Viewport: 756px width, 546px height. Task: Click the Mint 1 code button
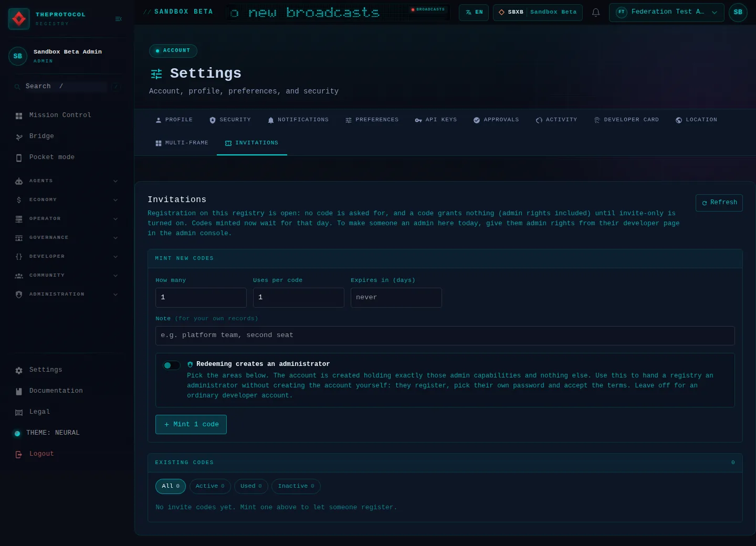(x=191, y=424)
